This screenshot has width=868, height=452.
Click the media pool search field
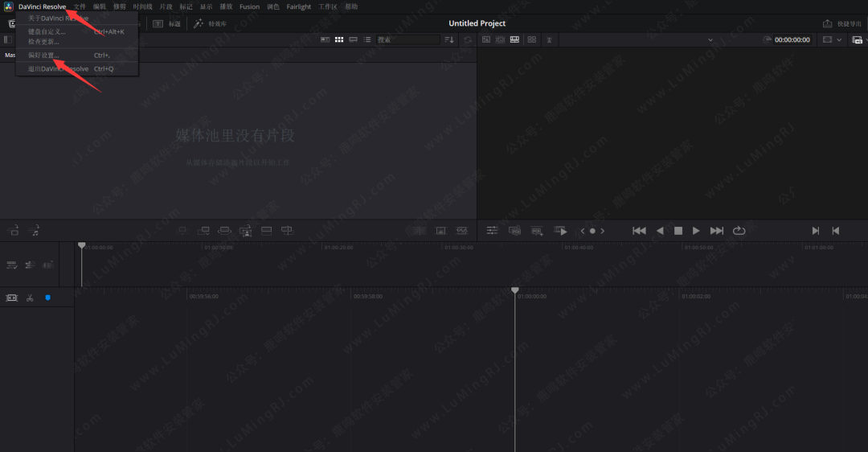pyautogui.click(x=406, y=39)
